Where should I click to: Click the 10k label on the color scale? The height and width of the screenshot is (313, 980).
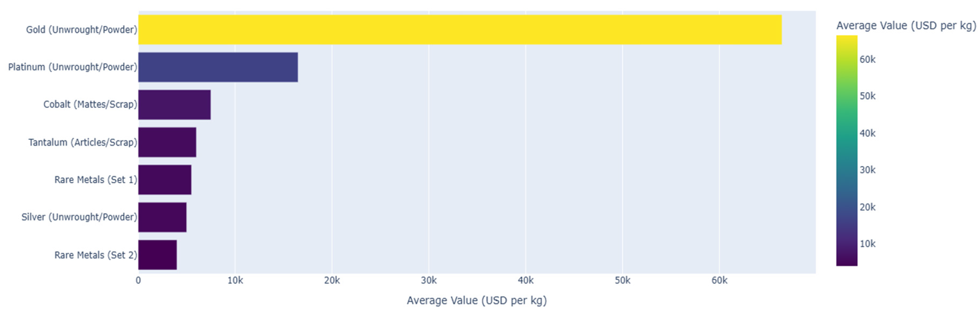(868, 244)
